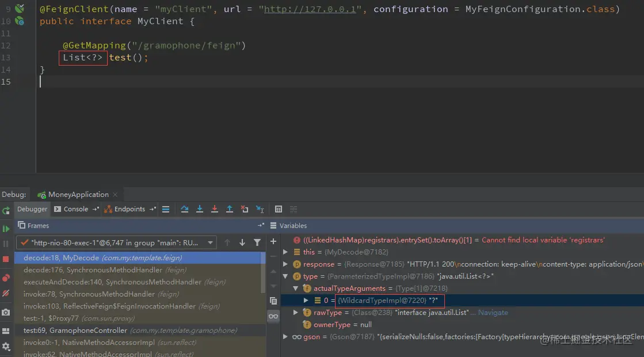The height and width of the screenshot is (357, 644).
Task: Get thread dump camera icon
Action: [6, 312]
